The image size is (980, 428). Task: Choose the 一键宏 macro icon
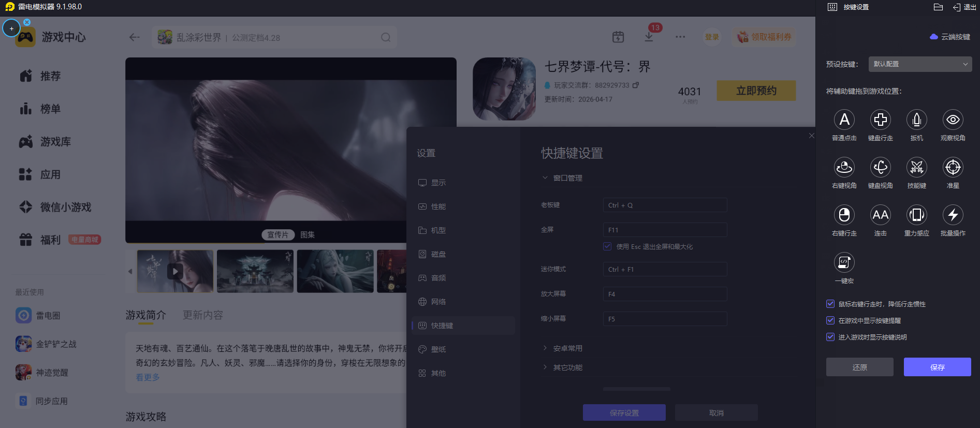(x=844, y=263)
